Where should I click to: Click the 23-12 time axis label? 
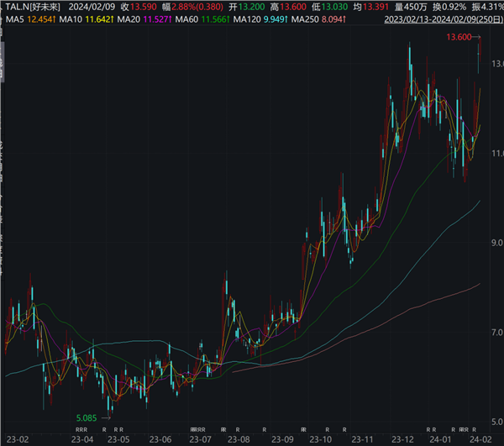[x=402, y=439]
